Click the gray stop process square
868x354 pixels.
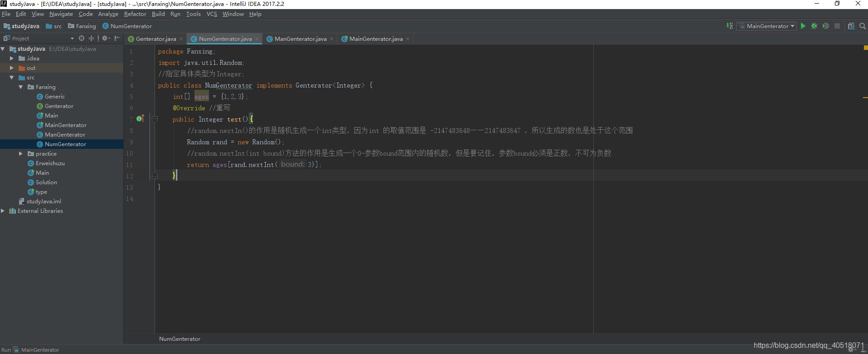pyautogui.click(x=837, y=26)
